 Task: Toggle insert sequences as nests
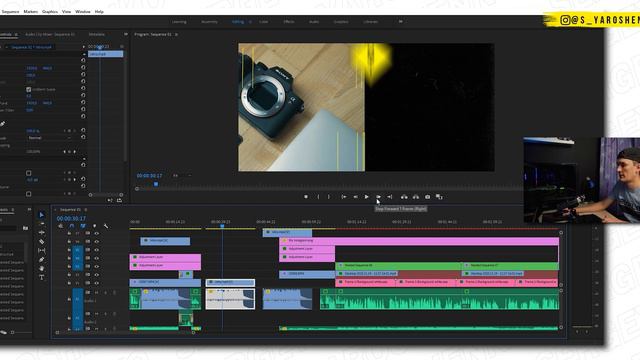pyautogui.click(x=60, y=226)
